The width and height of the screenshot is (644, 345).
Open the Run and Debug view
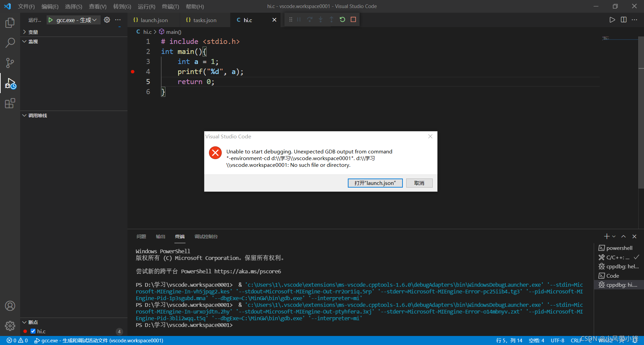pos(10,83)
